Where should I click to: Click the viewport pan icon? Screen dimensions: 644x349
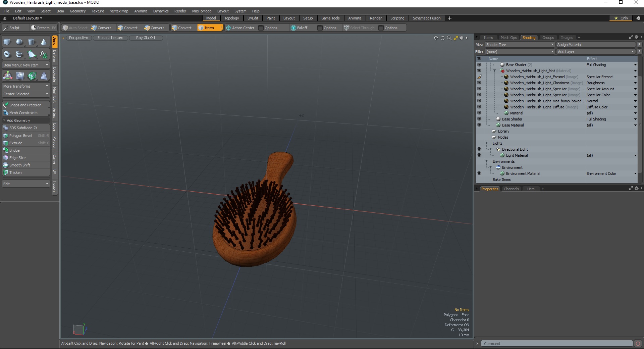coord(436,38)
